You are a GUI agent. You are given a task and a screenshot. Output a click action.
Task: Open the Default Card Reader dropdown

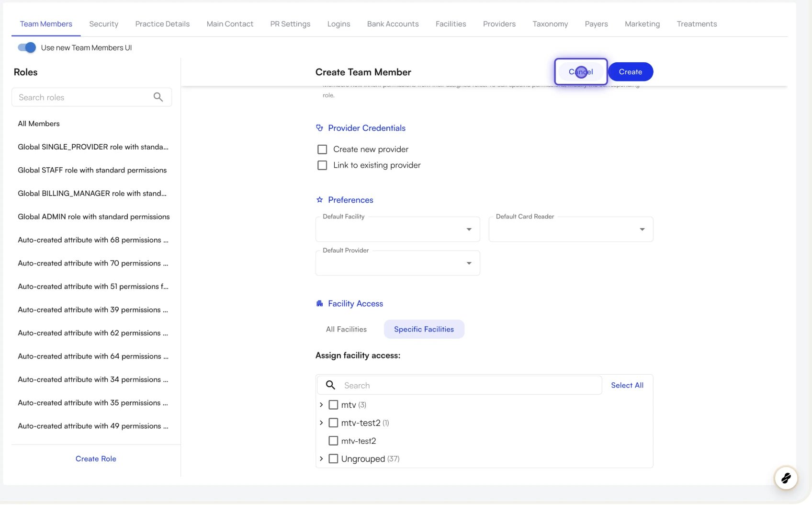point(571,229)
